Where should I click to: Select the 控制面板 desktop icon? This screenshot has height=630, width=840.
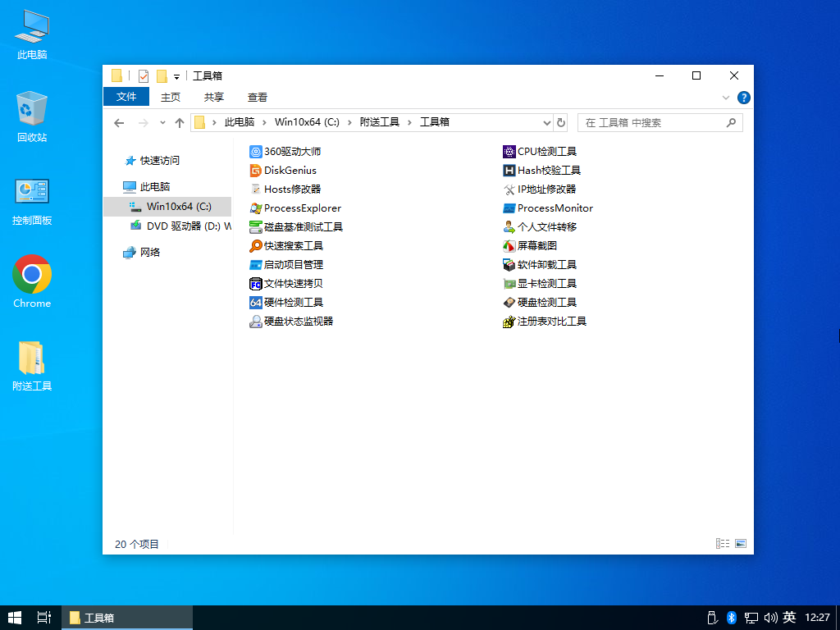click(x=32, y=191)
